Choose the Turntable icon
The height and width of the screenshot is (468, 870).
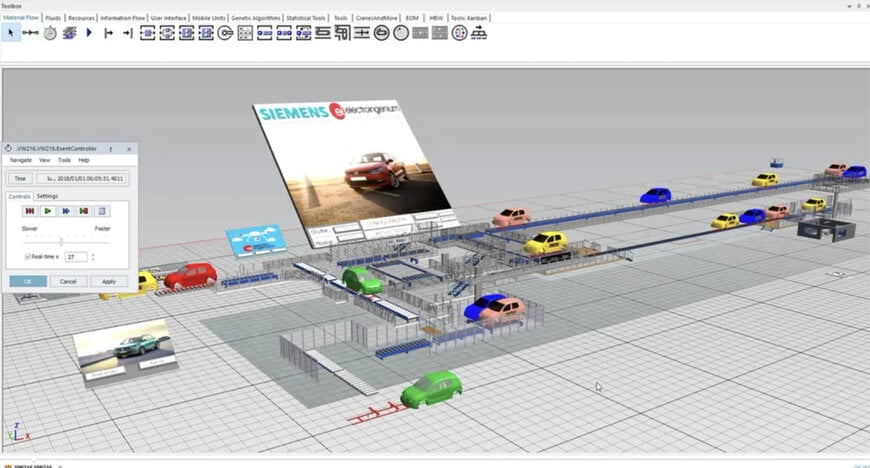(381, 33)
